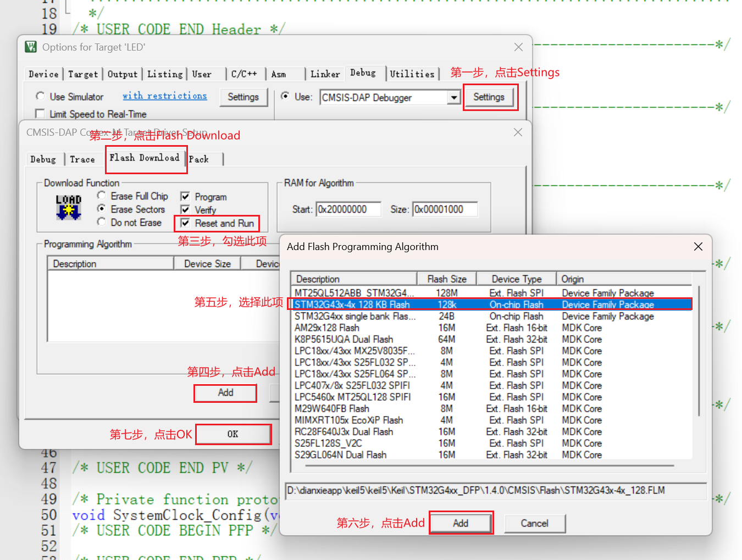Click the with restrictions link
The image size is (742, 560).
point(165,96)
